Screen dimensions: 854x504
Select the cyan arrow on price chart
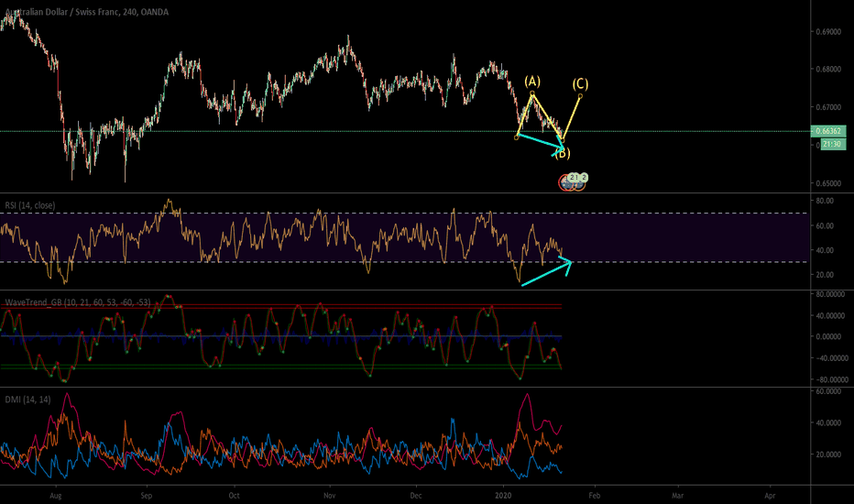coord(541,140)
